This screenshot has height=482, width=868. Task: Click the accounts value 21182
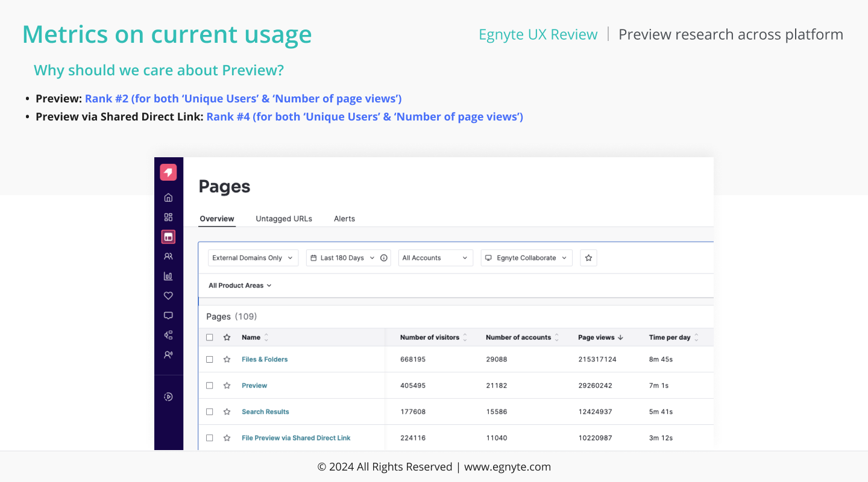(497, 386)
